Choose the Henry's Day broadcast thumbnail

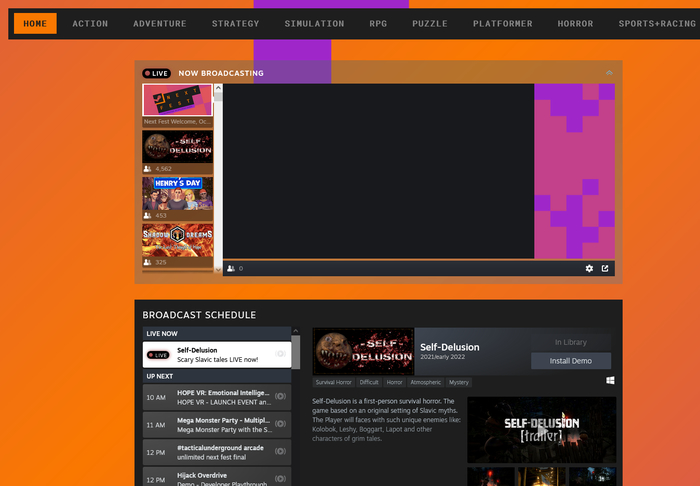(177, 194)
